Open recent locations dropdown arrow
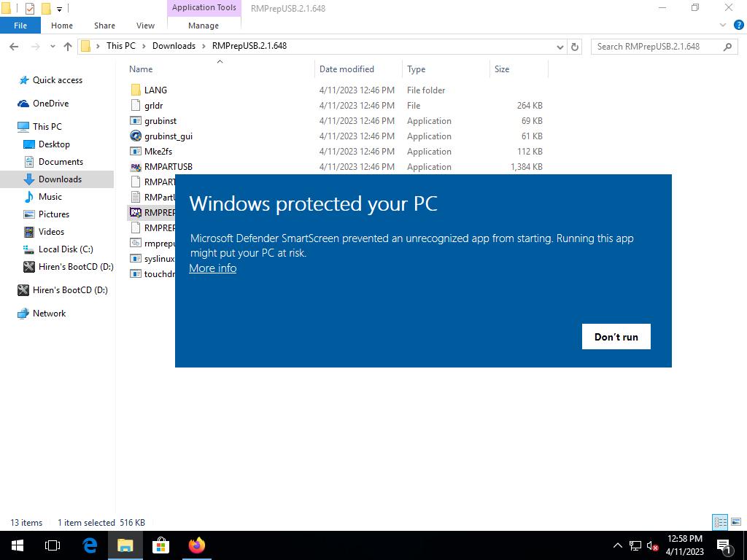Screen dimensions: 747x560 click(52, 47)
